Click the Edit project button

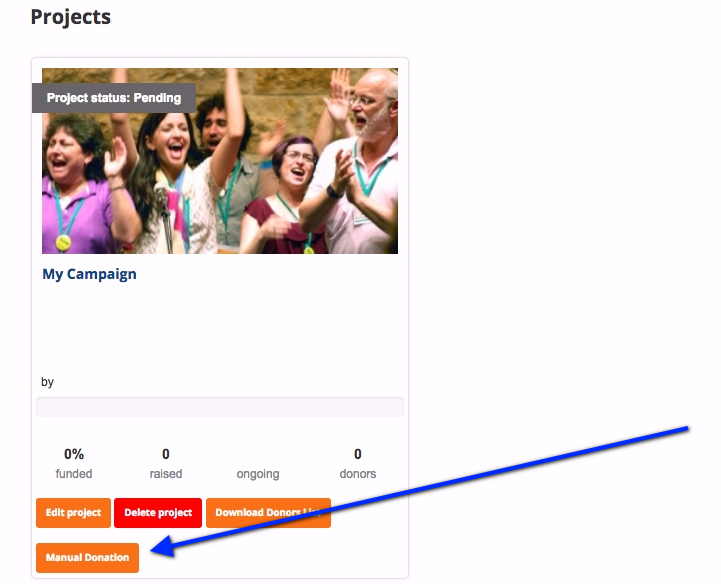74,513
